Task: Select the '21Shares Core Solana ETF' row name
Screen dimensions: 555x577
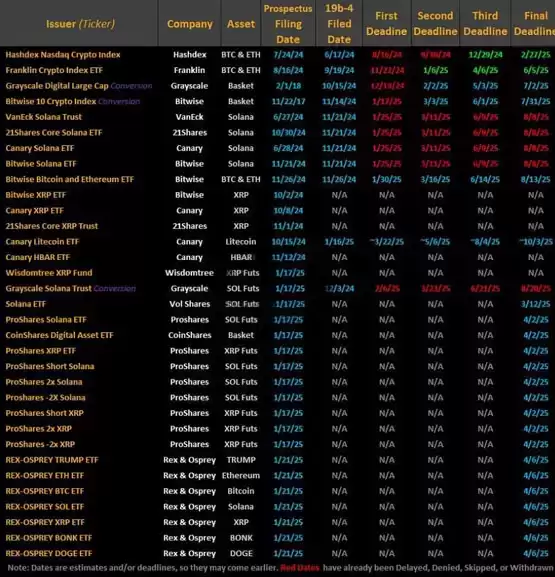Action: click(54, 132)
